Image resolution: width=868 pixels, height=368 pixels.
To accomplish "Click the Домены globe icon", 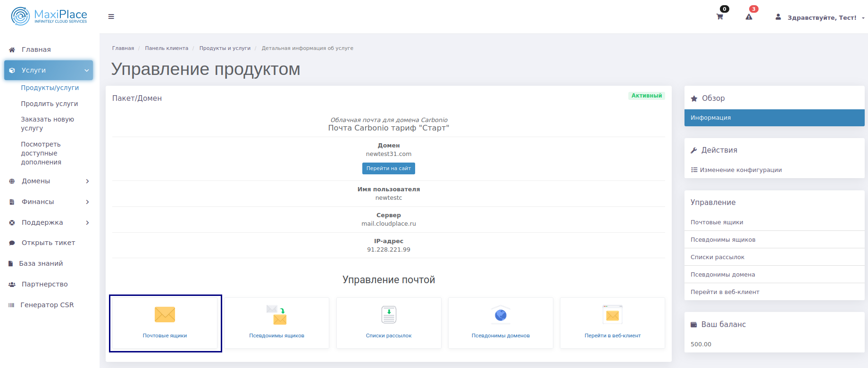I will click(x=12, y=181).
